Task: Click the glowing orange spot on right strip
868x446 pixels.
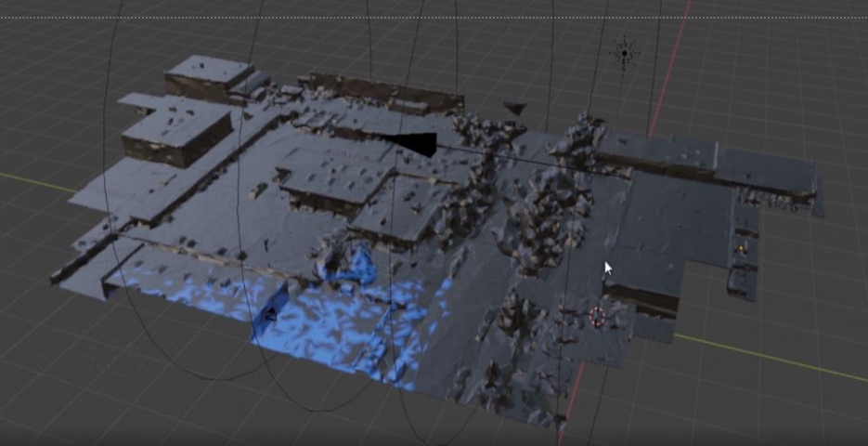Action: point(741,248)
